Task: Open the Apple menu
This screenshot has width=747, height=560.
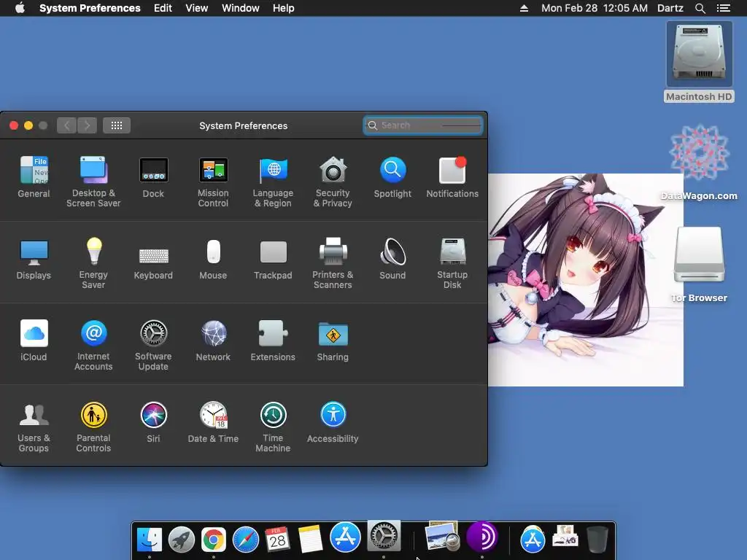Action: click(20, 8)
